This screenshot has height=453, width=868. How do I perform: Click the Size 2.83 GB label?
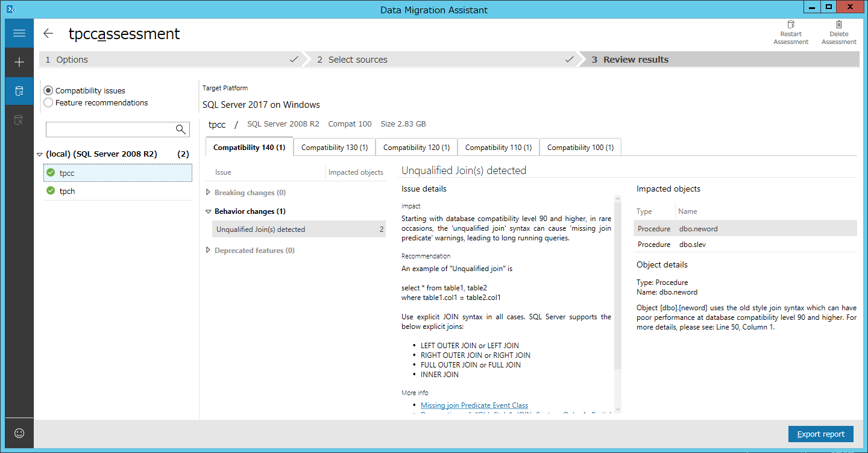(403, 124)
